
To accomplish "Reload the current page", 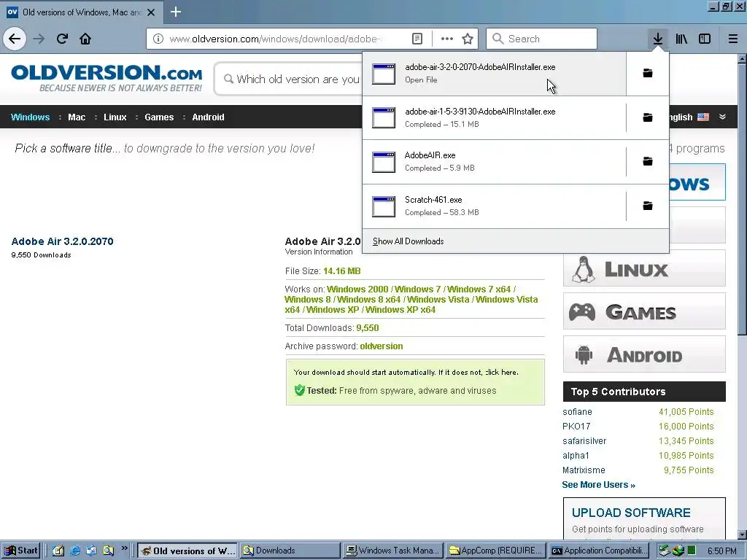I will 62,39.
